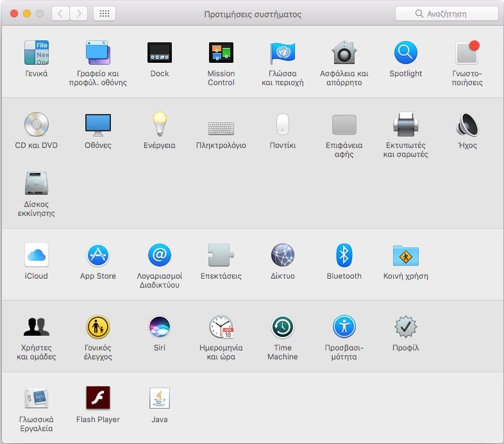Open App Store preferences
This screenshot has height=444, width=504.
(98, 255)
